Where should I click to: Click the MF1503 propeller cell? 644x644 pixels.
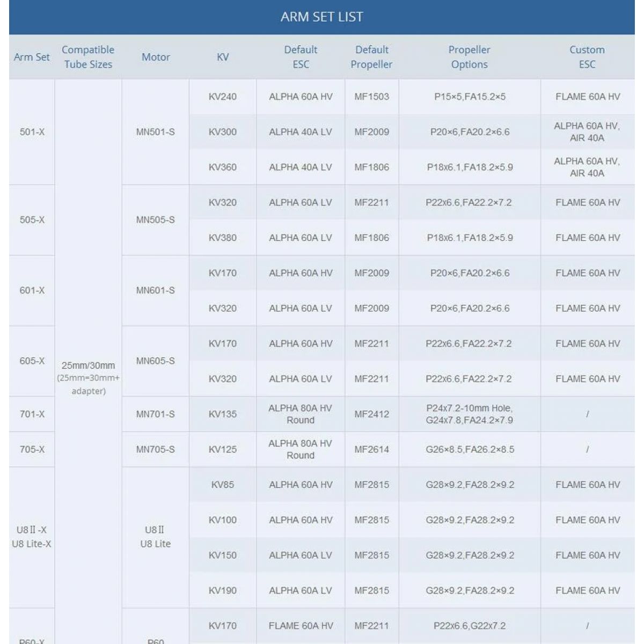[371, 97]
